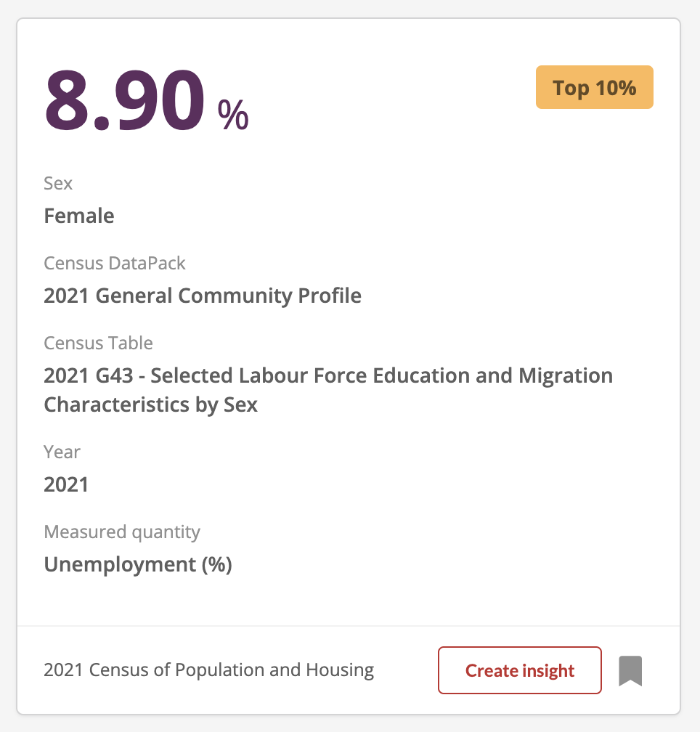Click the bookmark icon
Viewport: 700px width, 732px height.
(630, 671)
